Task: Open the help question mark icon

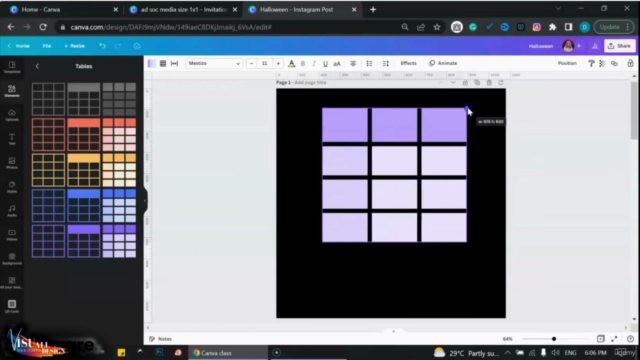Action: coord(630,339)
